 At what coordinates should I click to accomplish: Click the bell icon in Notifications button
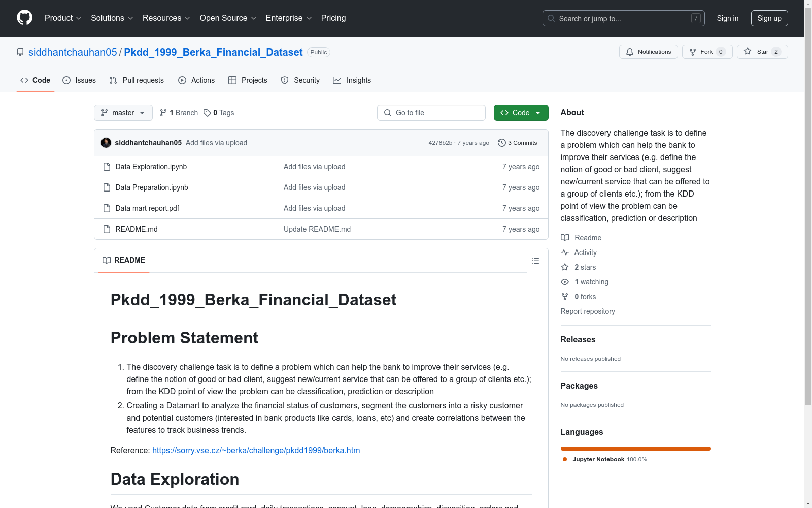pyautogui.click(x=630, y=52)
